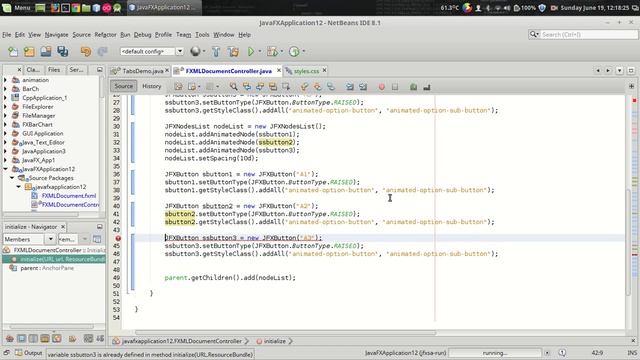
Task: Click the Find Next Occurrence icon
Action: 260,87
